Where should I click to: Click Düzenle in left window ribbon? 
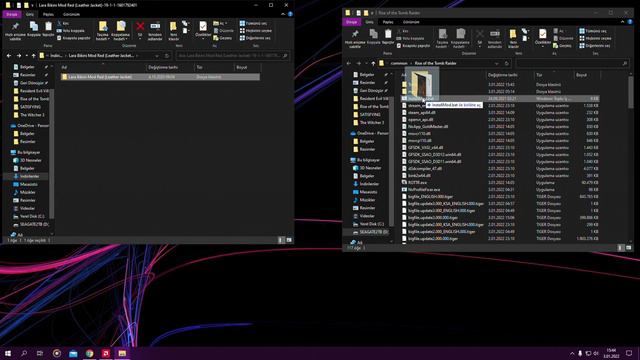point(224,31)
